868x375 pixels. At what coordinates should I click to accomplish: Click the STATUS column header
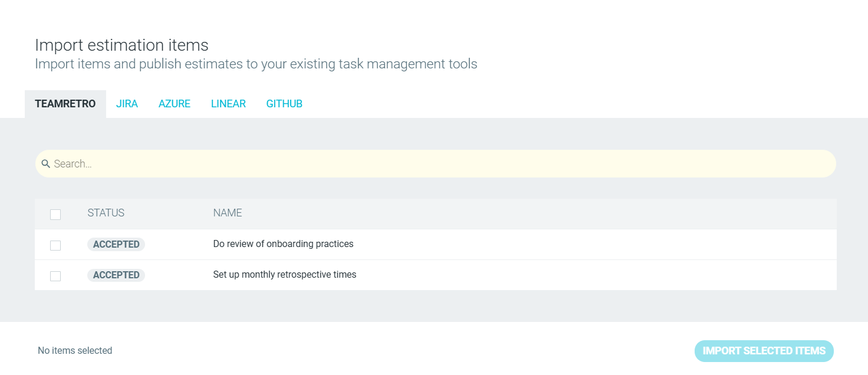106,213
